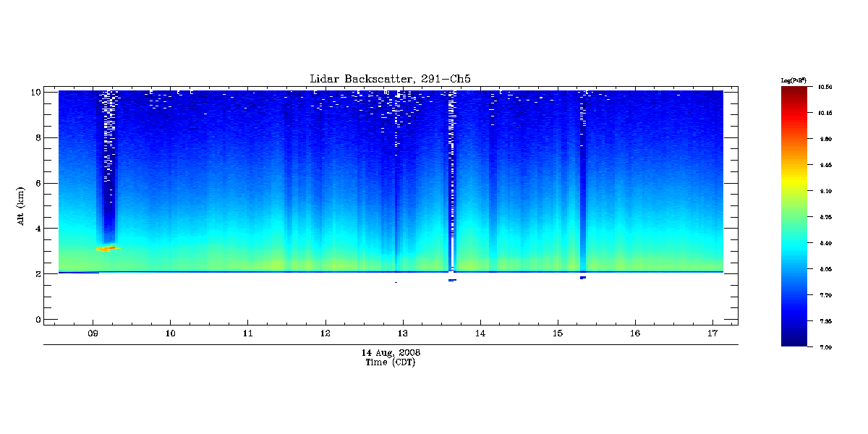The image size is (868, 434).
Task: Click the colorbar value '9.80'
Action: [825, 139]
